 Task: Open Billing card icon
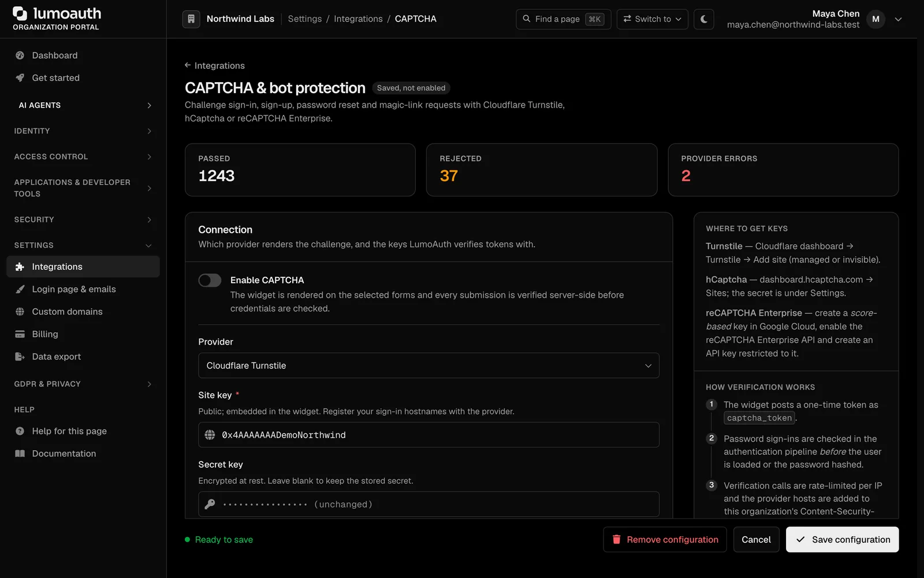coord(20,334)
